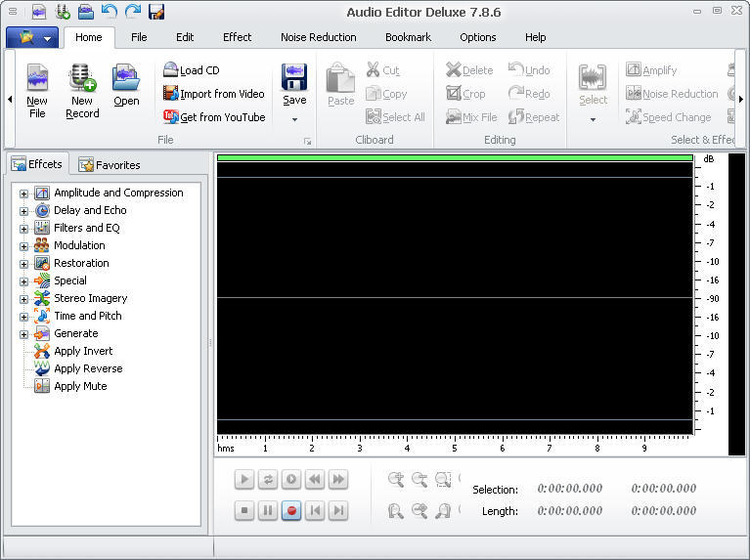Select Apply Invert
Screen dimensions: 750x560
(73, 351)
